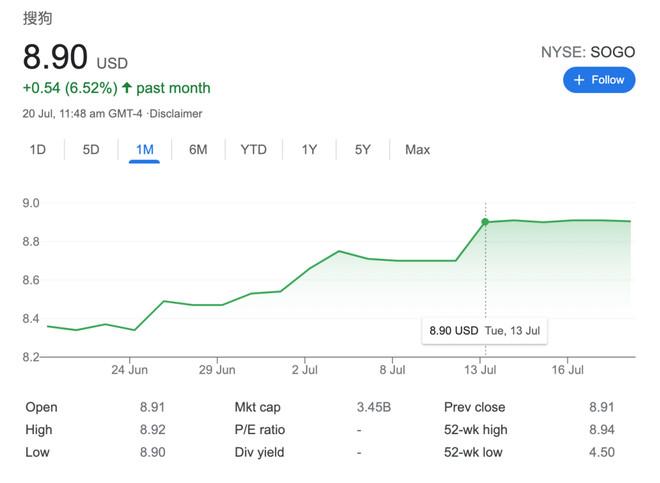Select the 1D time range tab
The height and width of the screenshot is (483, 660).
point(37,149)
